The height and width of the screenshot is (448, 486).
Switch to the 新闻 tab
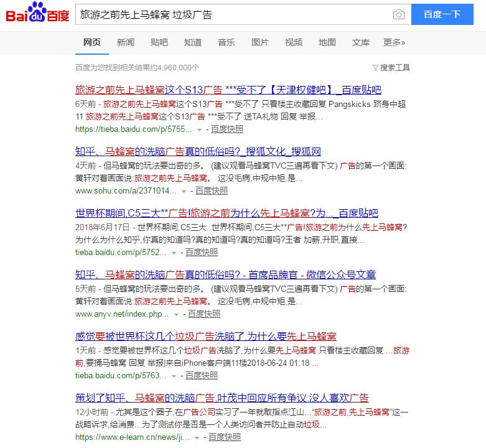[126, 42]
